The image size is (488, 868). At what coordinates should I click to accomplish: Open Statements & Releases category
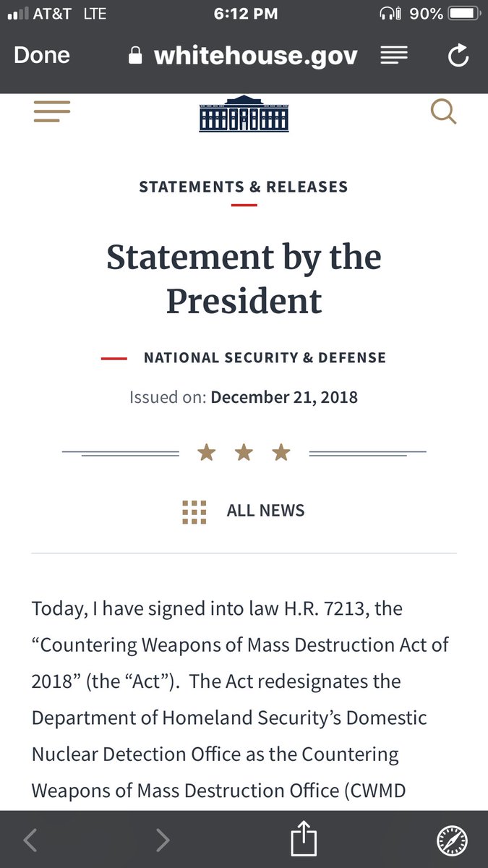[244, 187]
